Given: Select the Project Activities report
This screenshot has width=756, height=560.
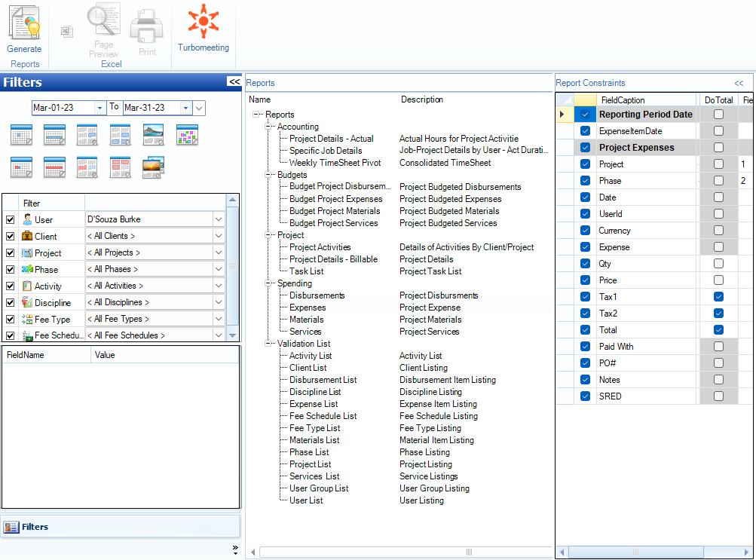Looking at the screenshot, I should (x=320, y=247).
